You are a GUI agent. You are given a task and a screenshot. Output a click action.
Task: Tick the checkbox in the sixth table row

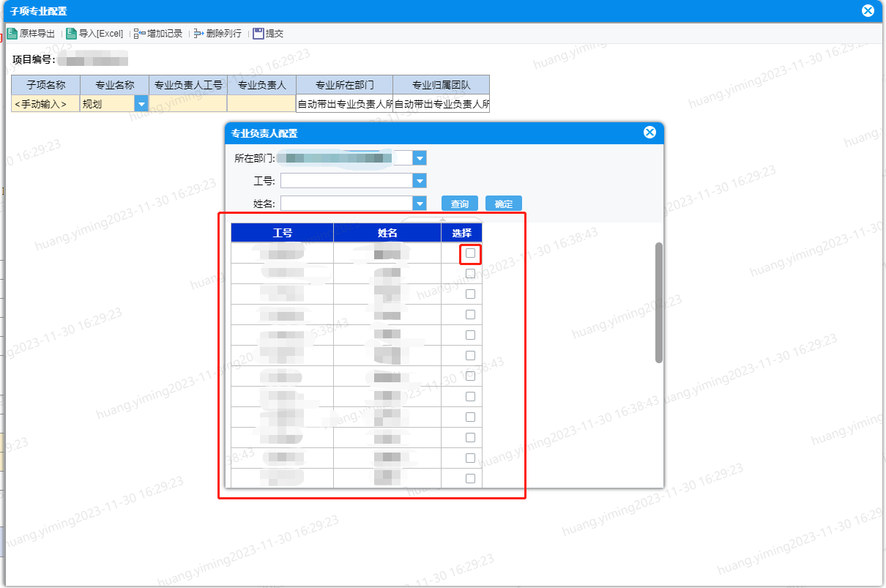(470, 356)
